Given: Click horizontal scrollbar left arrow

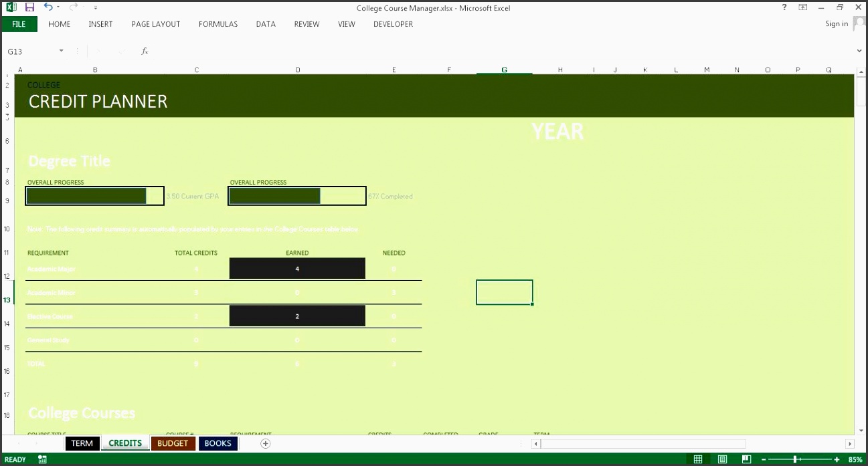Looking at the screenshot, I should pyautogui.click(x=536, y=443).
